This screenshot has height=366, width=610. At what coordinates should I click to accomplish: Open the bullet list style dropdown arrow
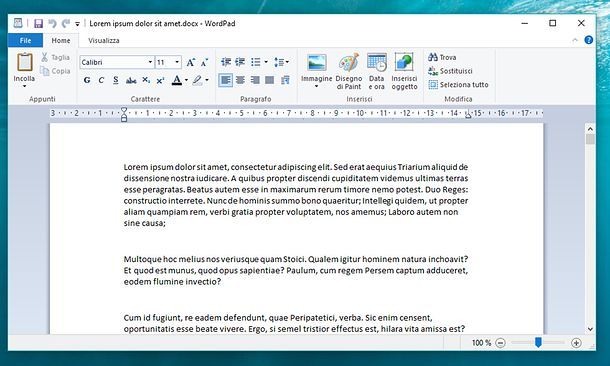coord(266,62)
